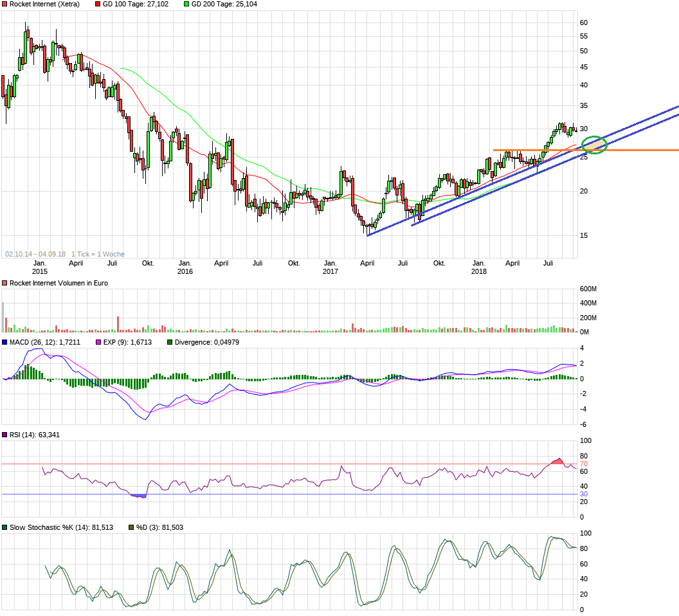Click the volume axis label 600M
Screen dimensions: 679x616
coord(588,289)
